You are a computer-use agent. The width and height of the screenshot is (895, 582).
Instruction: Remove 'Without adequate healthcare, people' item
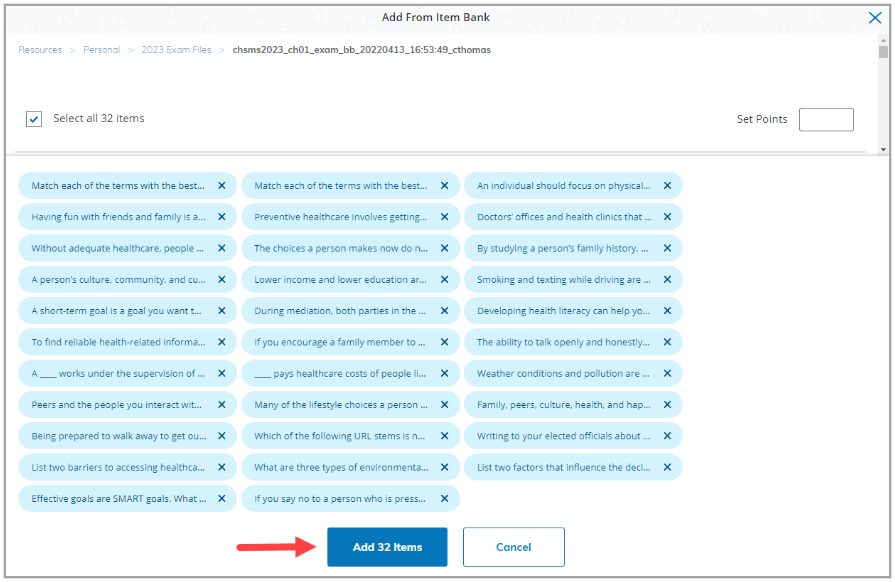pyautogui.click(x=222, y=248)
